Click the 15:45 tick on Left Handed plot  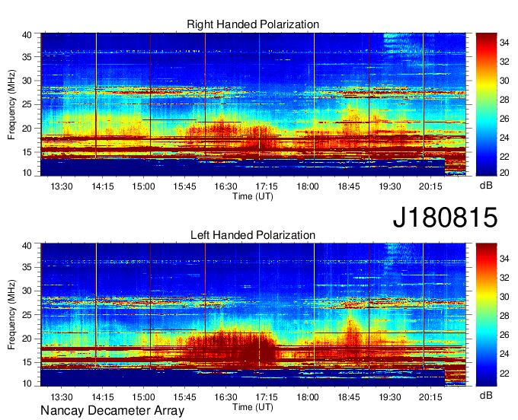pos(184,397)
